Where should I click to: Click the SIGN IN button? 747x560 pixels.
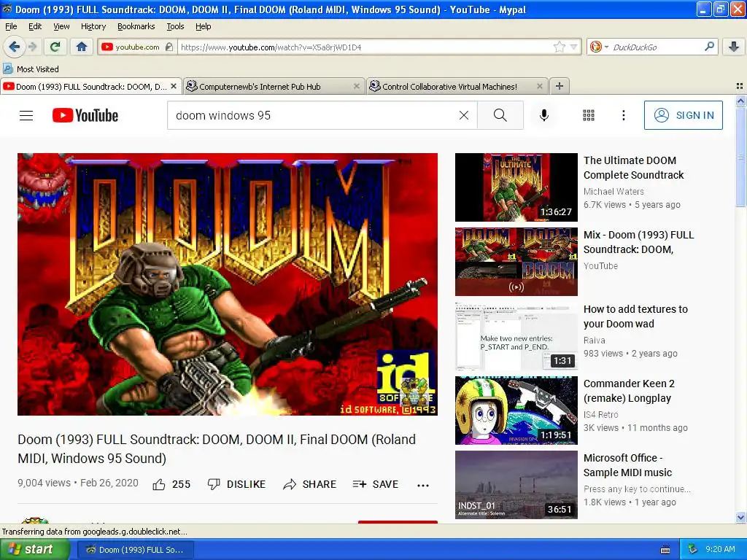pyautogui.click(x=683, y=115)
